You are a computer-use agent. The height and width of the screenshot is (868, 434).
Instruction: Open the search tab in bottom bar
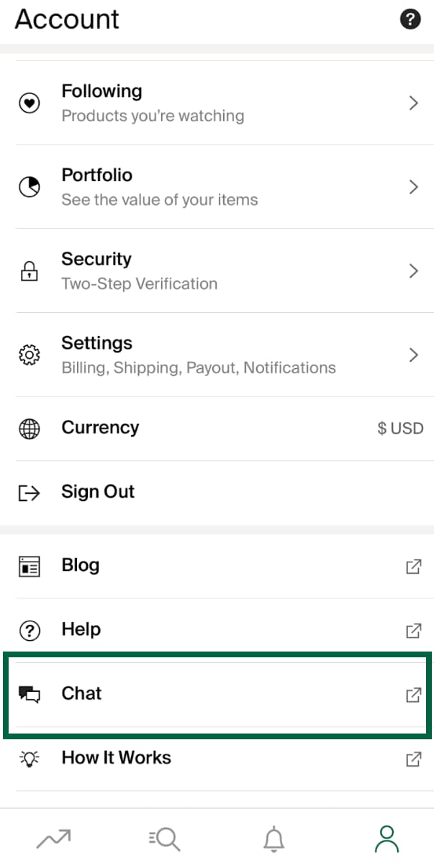pyautogui.click(x=163, y=838)
